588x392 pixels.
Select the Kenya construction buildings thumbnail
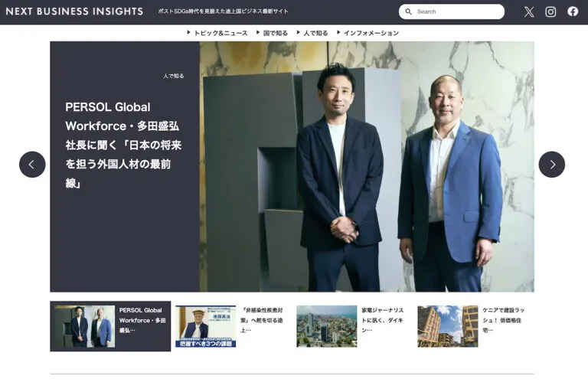tap(448, 326)
